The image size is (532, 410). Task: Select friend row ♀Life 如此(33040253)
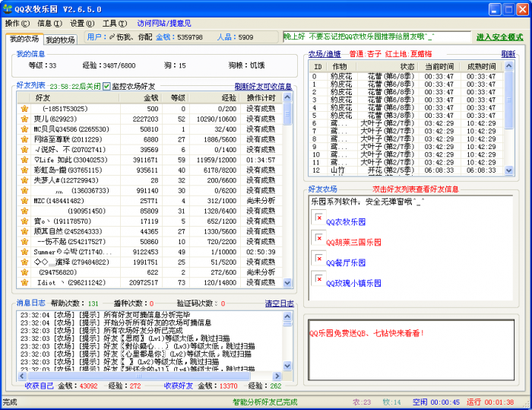(150, 160)
